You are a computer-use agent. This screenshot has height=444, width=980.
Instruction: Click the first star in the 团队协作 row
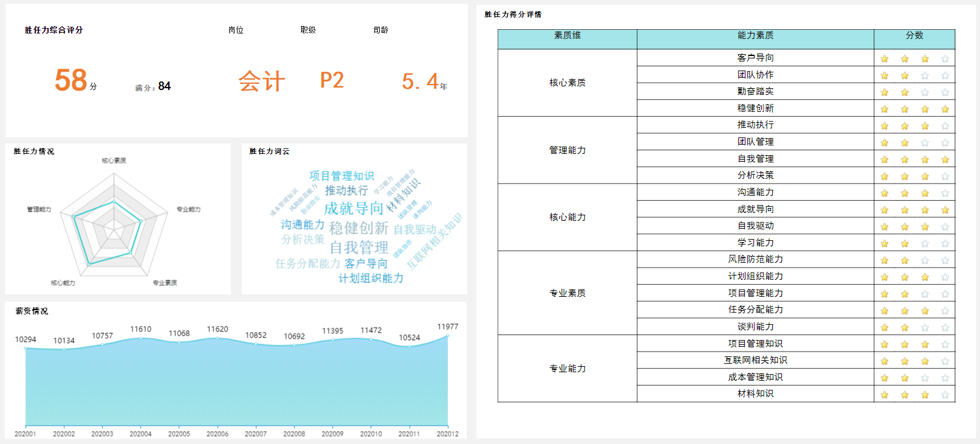pyautogui.click(x=885, y=76)
